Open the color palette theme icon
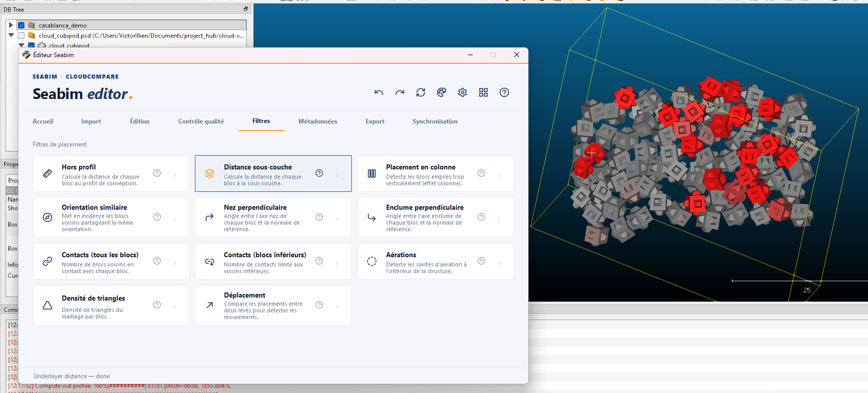Screen dimensions: 868x393 [442, 92]
